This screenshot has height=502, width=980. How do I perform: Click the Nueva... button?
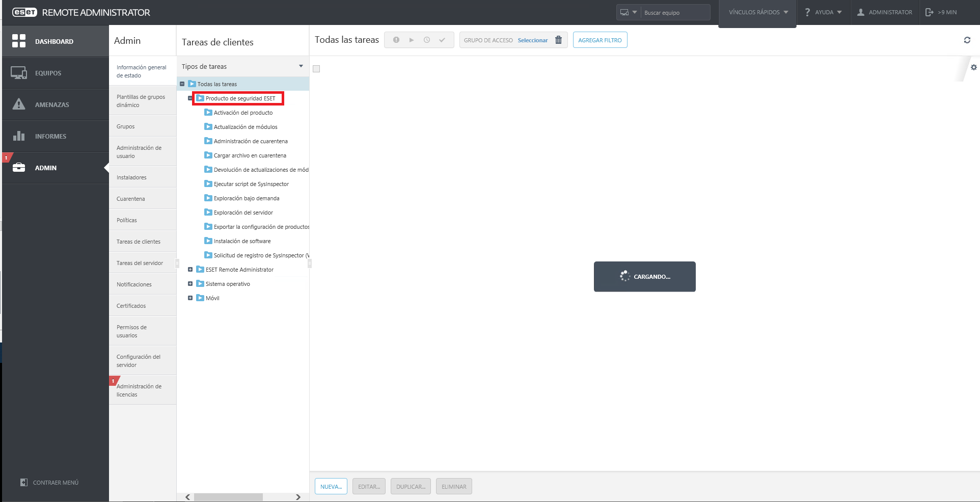click(x=331, y=486)
